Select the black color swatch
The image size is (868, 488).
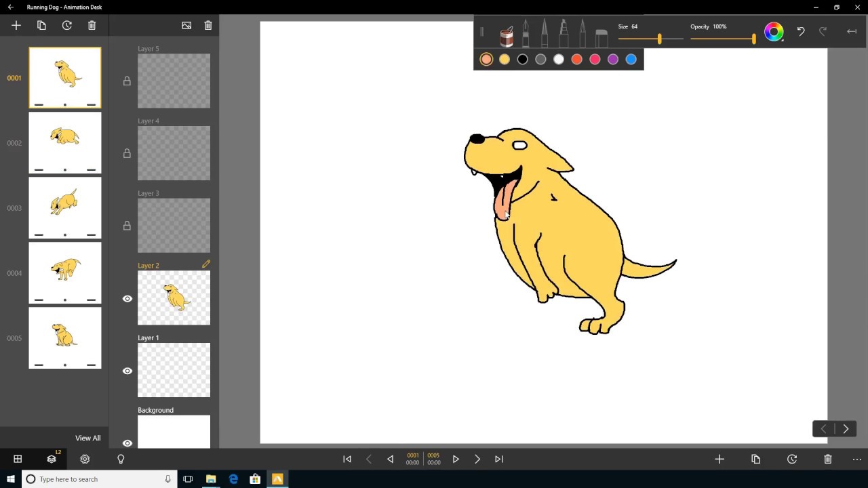coord(522,59)
